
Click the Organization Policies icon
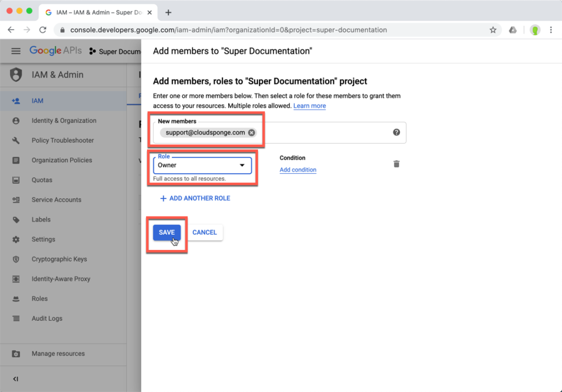[x=16, y=160]
